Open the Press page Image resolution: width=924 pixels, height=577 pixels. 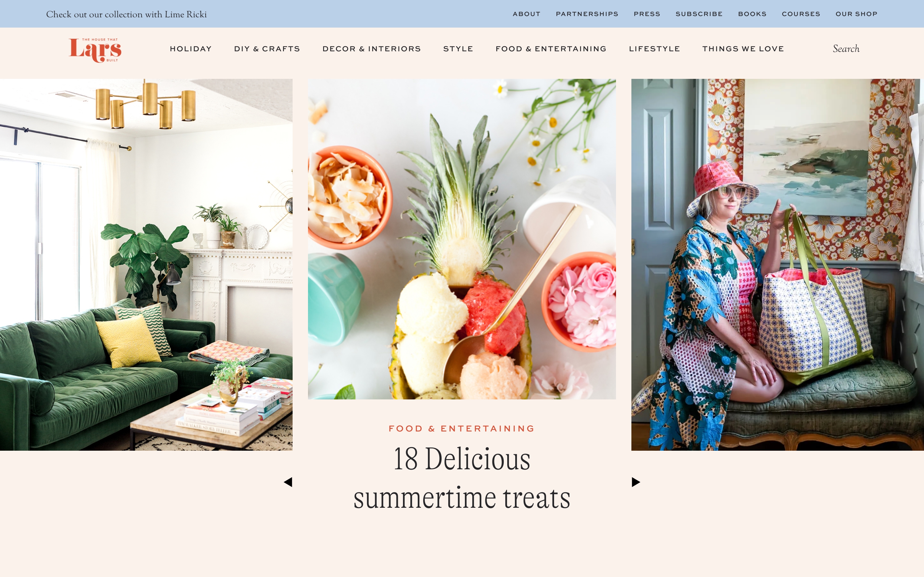pos(647,14)
